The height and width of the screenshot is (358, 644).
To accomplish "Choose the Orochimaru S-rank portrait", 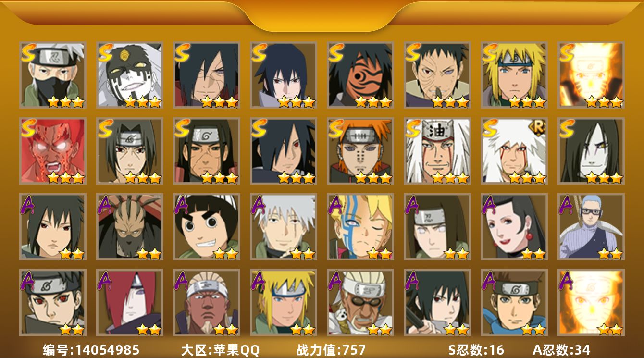I will tap(591, 151).
